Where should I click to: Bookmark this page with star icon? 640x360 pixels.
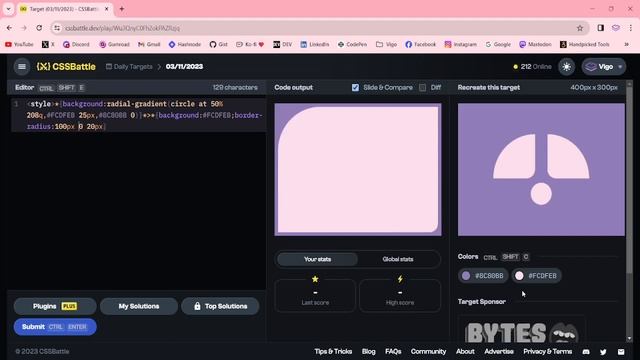[x=580, y=28]
